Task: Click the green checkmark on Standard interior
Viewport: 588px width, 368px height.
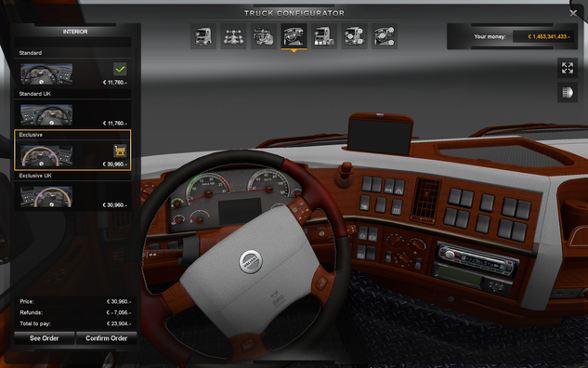Action: coord(120,69)
